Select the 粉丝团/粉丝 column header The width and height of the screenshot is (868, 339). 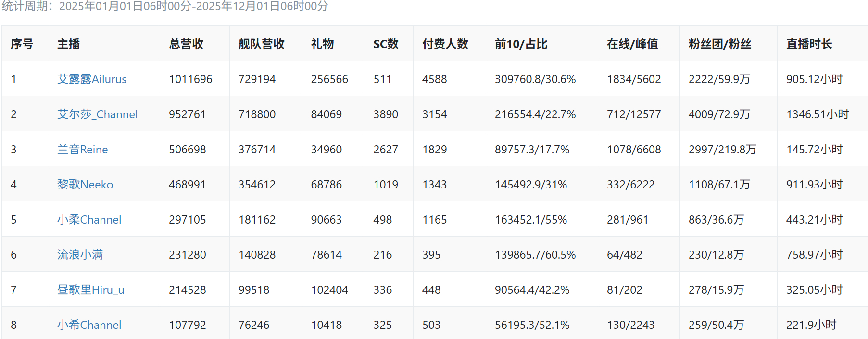[719, 44]
